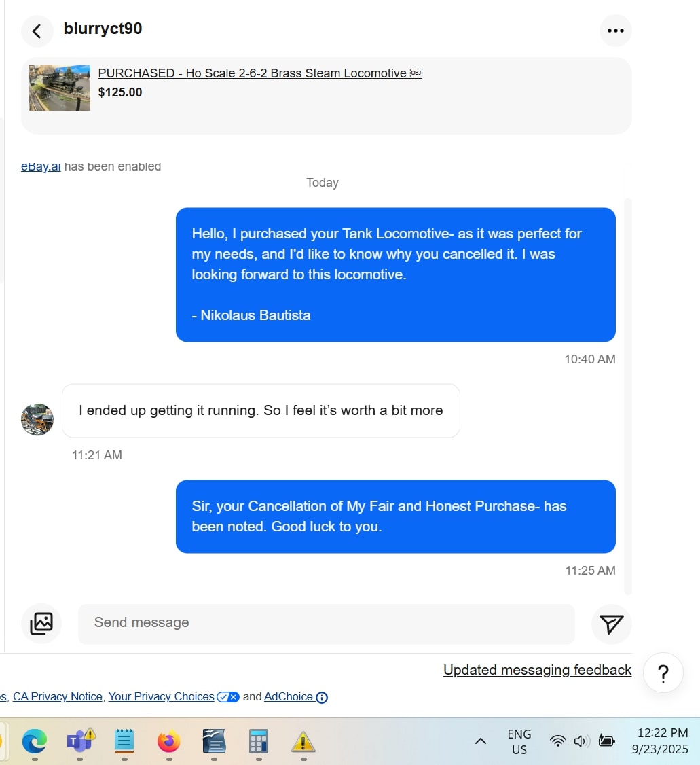The height and width of the screenshot is (765, 700).
Task: Focus the Send message text field
Action: point(326,624)
